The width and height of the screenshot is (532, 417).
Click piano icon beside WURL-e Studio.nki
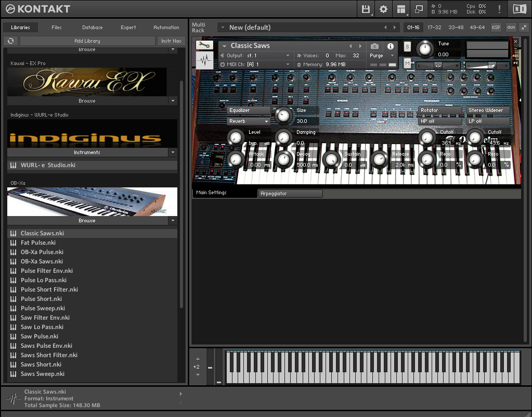13,165
